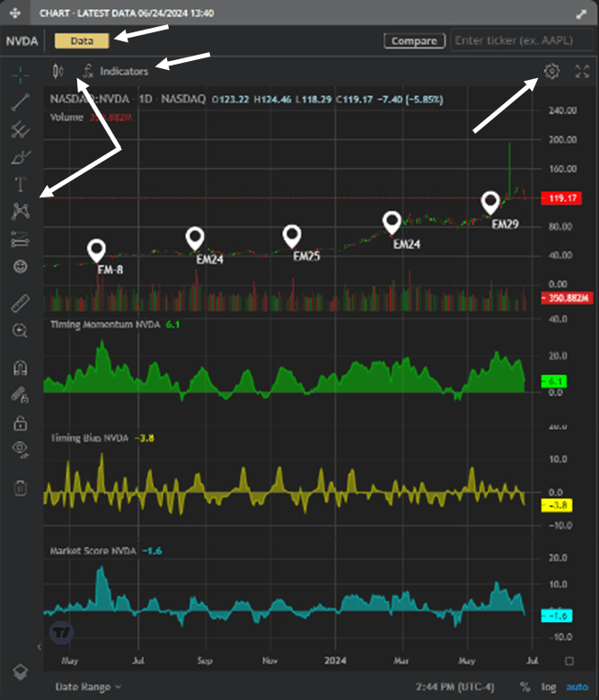This screenshot has height=700, width=599.
Task: Select the brush drawing tool
Action: 21,157
